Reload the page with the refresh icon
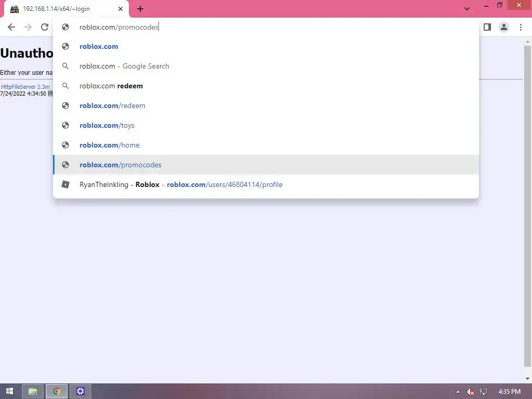Screen dimensions: 532x399 point(45,27)
